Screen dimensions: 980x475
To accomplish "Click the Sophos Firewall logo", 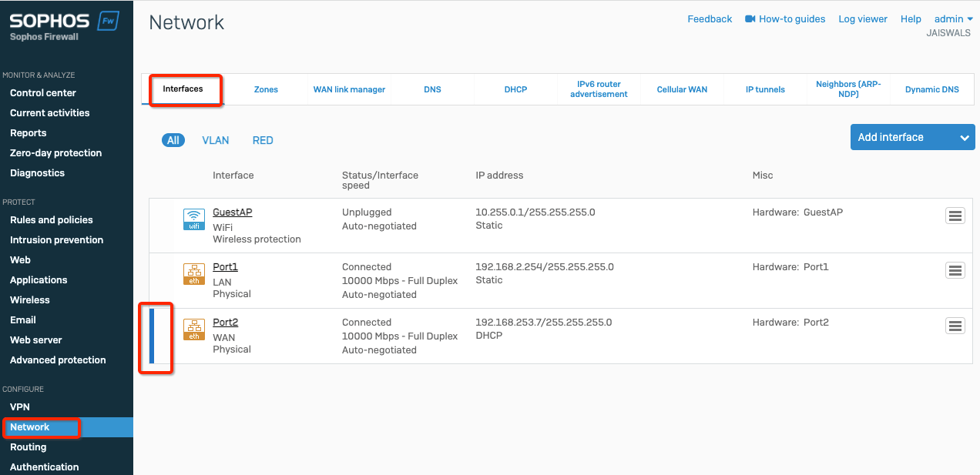I will tap(64, 25).
